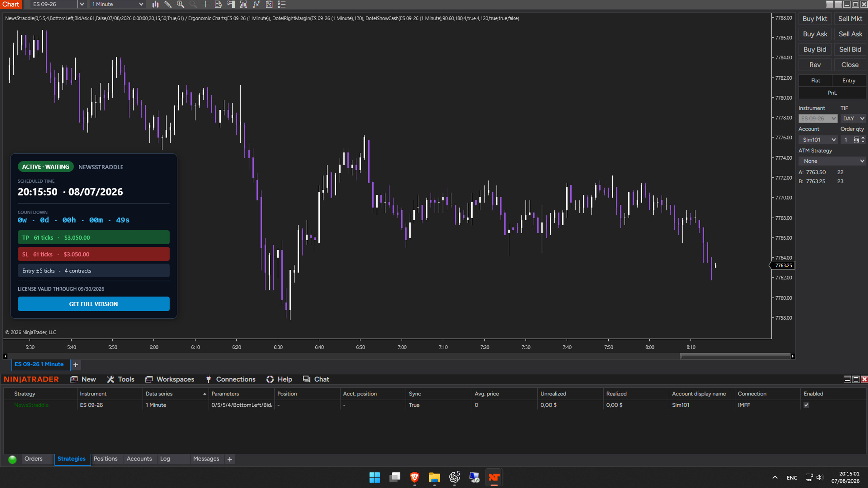The height and width of the screenshot is (488, 868).
Task: Open Brave browser from the taskbar
Action: (414, 477)
